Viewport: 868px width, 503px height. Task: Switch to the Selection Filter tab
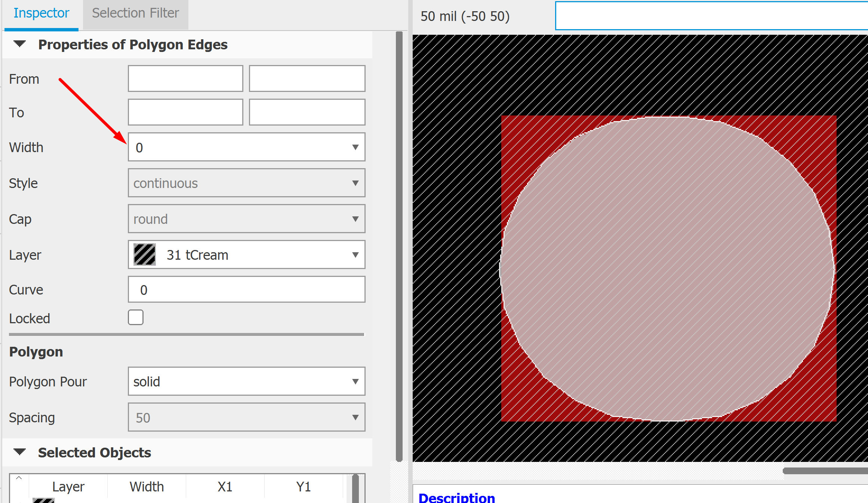tap(135, 13)
